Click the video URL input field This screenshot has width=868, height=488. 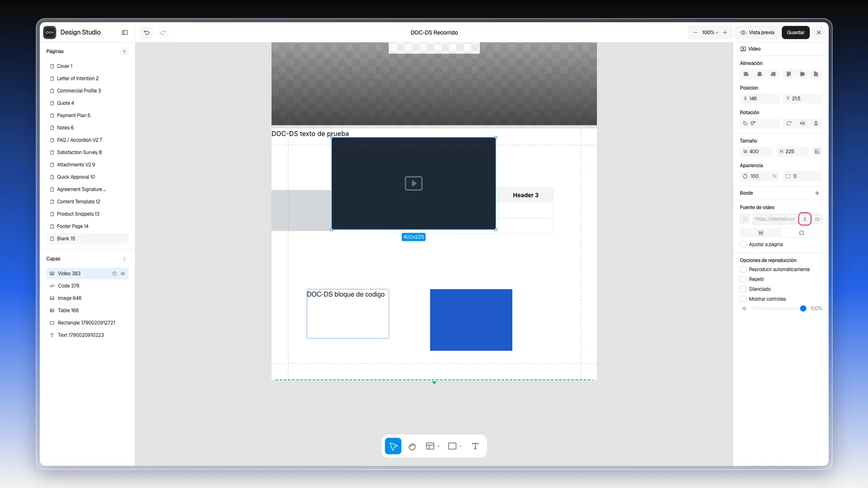[x=774, y=219]
